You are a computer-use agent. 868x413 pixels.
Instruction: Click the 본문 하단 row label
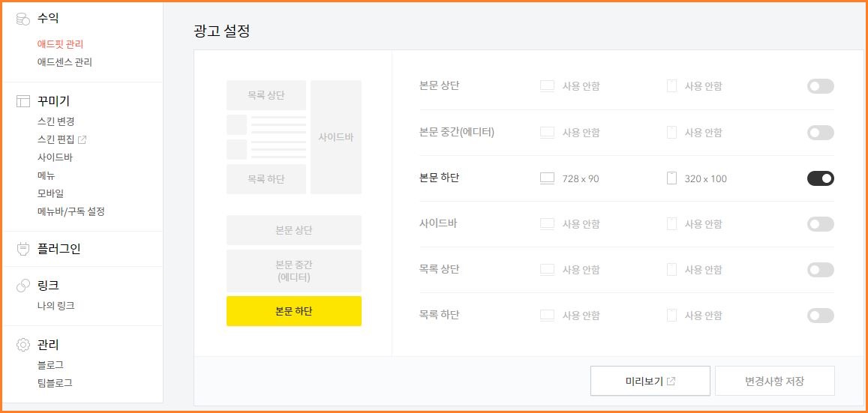tap(440, 178)
